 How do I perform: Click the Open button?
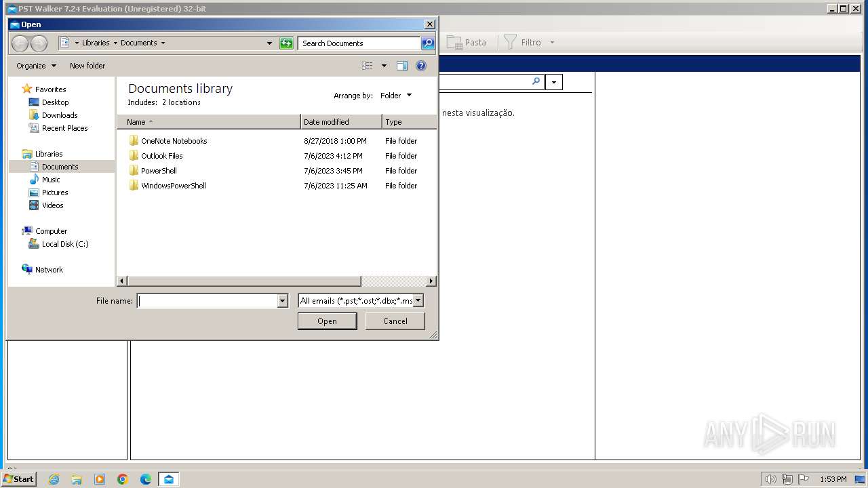coord(327,321)
